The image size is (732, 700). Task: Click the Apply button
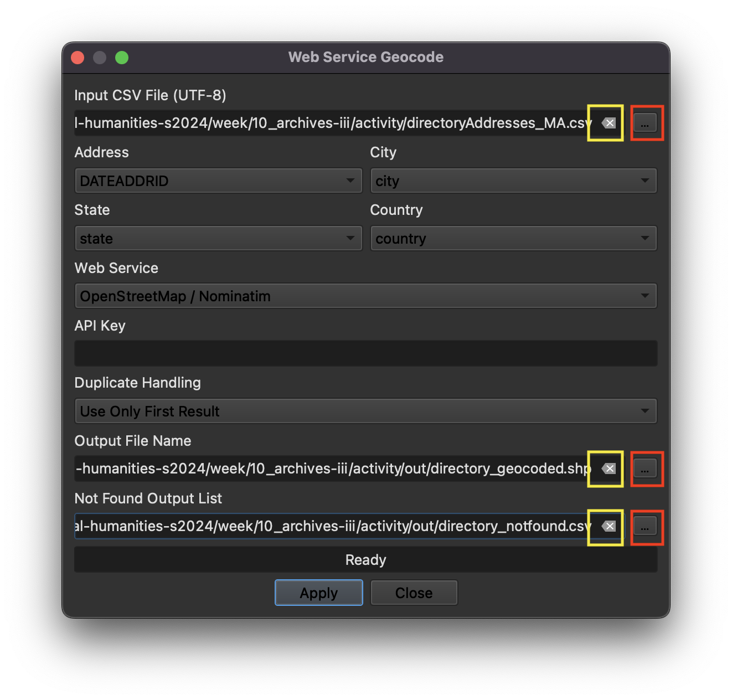[x=319, y=593]
